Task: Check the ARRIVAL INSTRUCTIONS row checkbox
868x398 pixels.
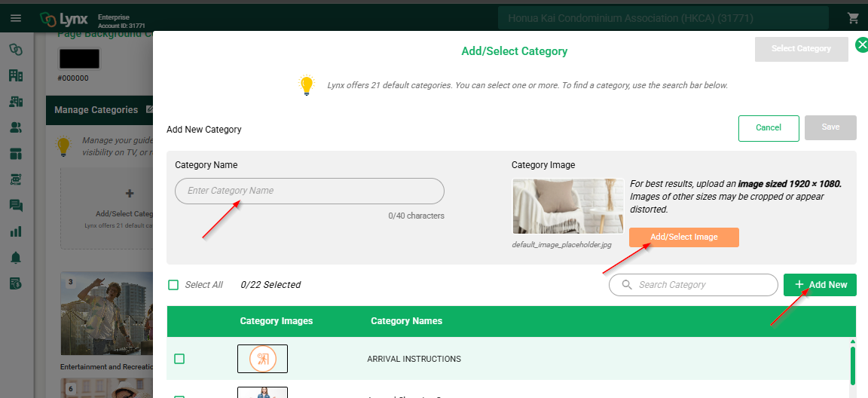Action: [179, 359]
